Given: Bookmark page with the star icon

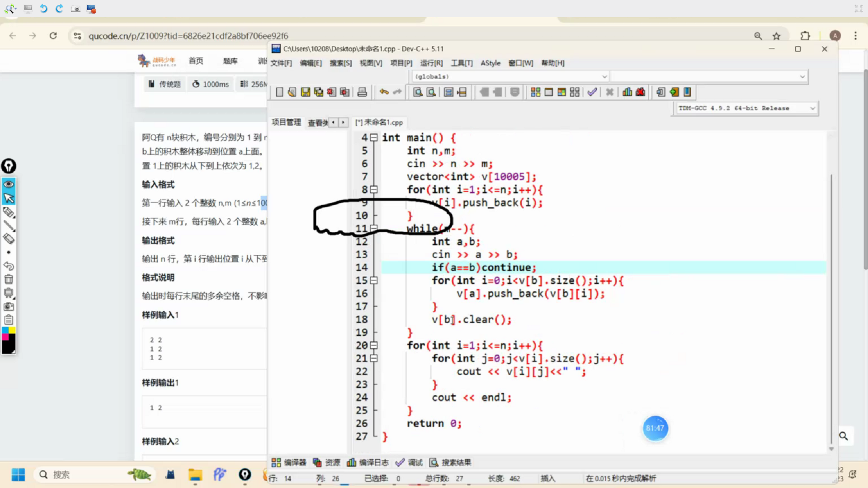Looking at the screenshot, I should [776, 36].
